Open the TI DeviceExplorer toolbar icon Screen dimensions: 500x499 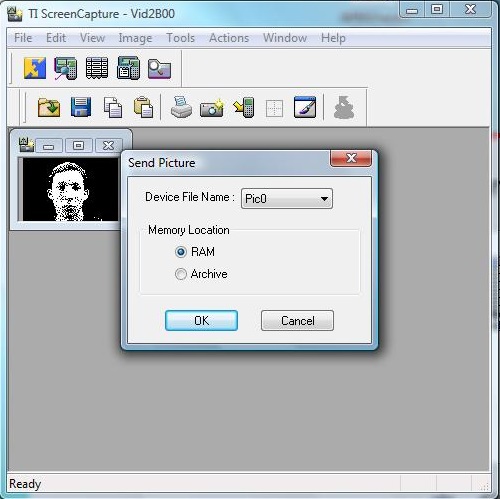click(x=65, y=68)
